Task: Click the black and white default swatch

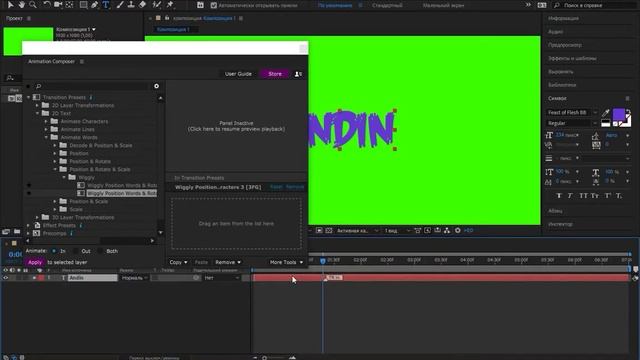Action: click(606, 123)
